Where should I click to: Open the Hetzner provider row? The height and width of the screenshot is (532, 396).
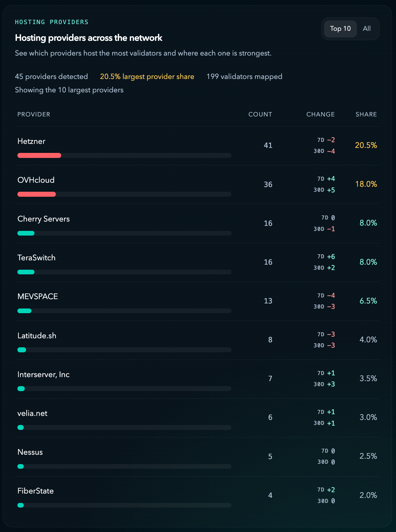[31, 141]
